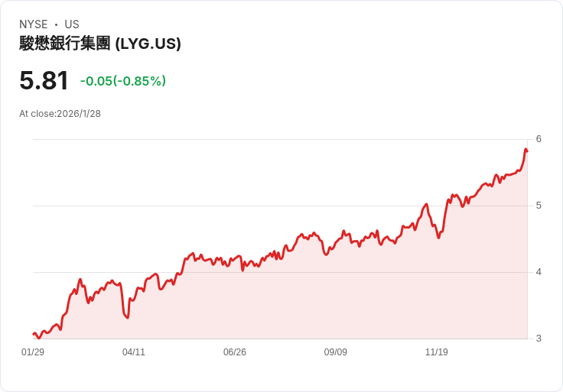The image size is (563, 392).
Task: Select the 01/29 date on x-axis
Action: click(x=33, y=352)
